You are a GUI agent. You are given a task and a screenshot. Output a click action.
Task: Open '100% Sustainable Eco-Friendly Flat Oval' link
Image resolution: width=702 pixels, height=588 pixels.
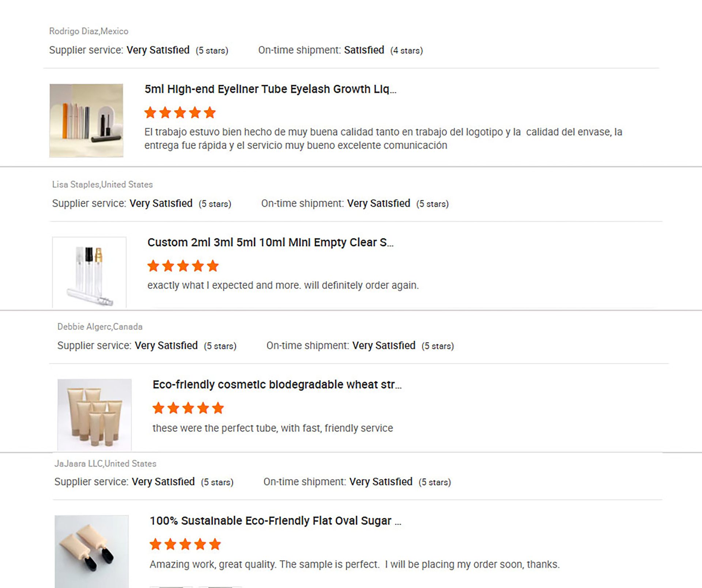(275, 521)
